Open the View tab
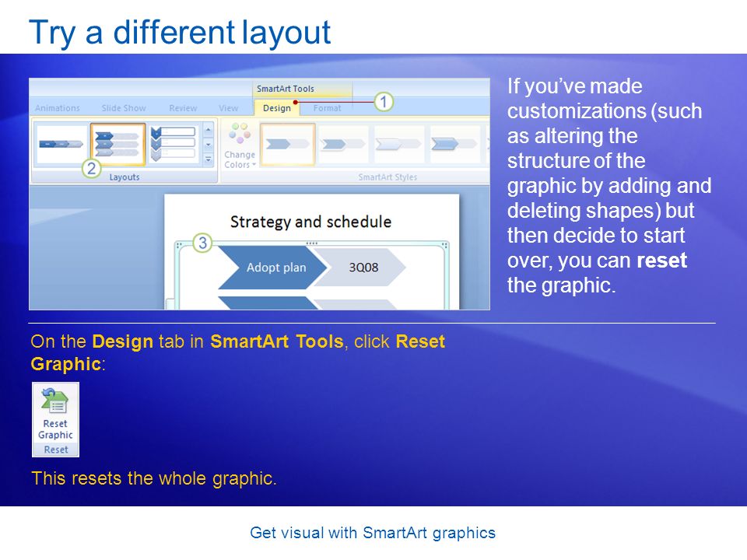Screen dimensions: 747x560 228,108
